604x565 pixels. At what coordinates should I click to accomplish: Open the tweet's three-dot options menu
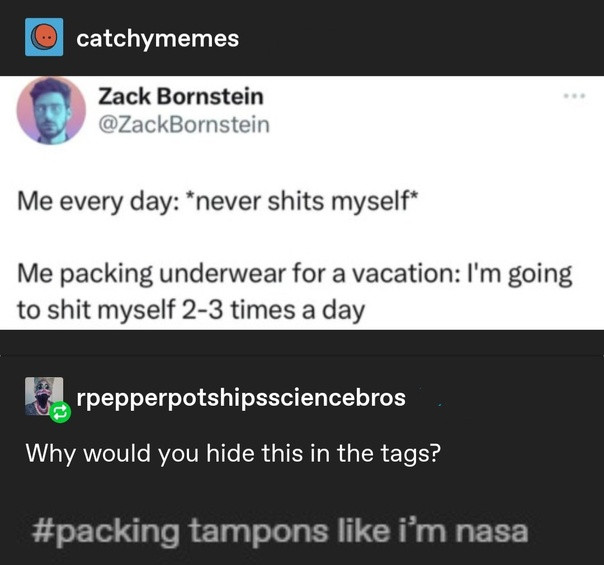point(574,96)
